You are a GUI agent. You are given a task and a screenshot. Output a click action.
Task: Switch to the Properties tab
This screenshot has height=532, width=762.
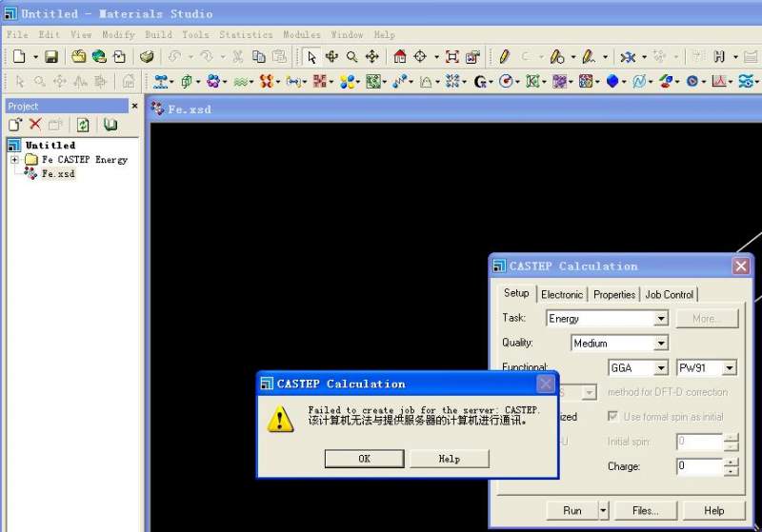tap(614, 295)
